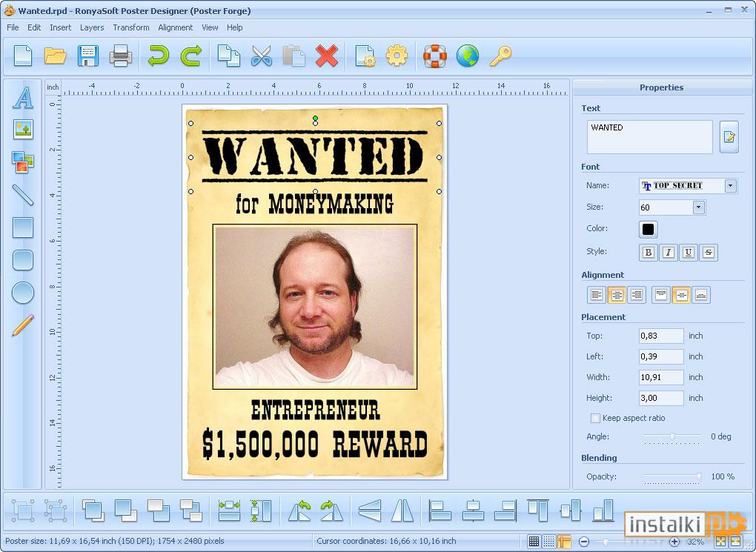Set text alignment to right
This screenshot has width=756, height=552.
[x=637, y=295]
